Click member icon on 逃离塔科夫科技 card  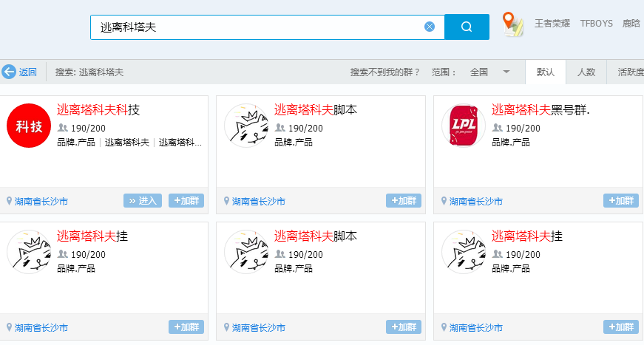click(x=62, y=128)
